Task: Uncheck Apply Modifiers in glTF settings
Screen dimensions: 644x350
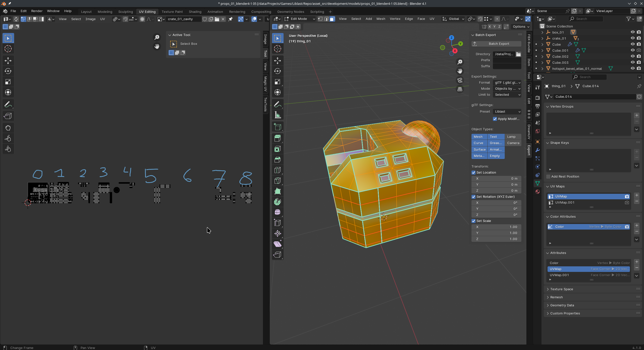Action: coord(495,119)
